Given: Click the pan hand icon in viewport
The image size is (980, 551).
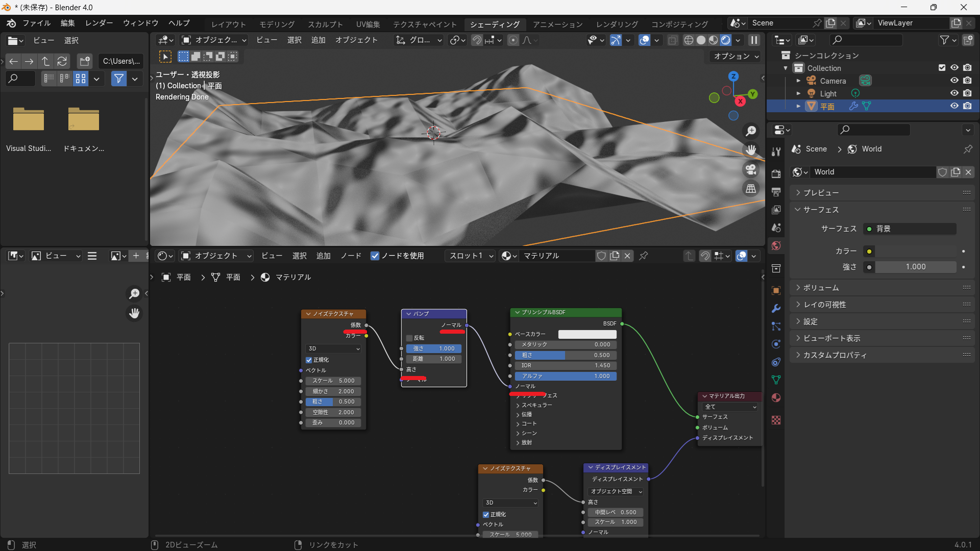Looking at the screenshot, I should point(751,150).
